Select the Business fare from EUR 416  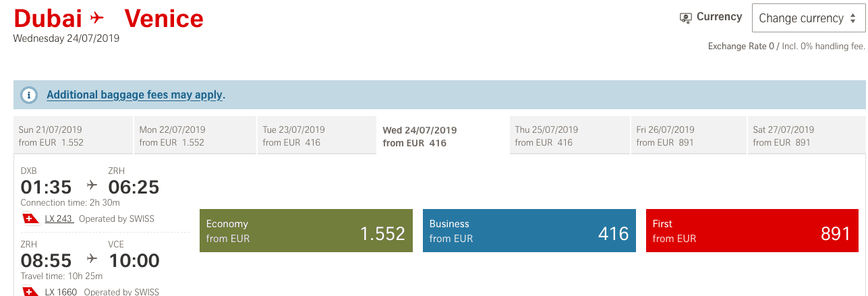[x=529, y=231]
